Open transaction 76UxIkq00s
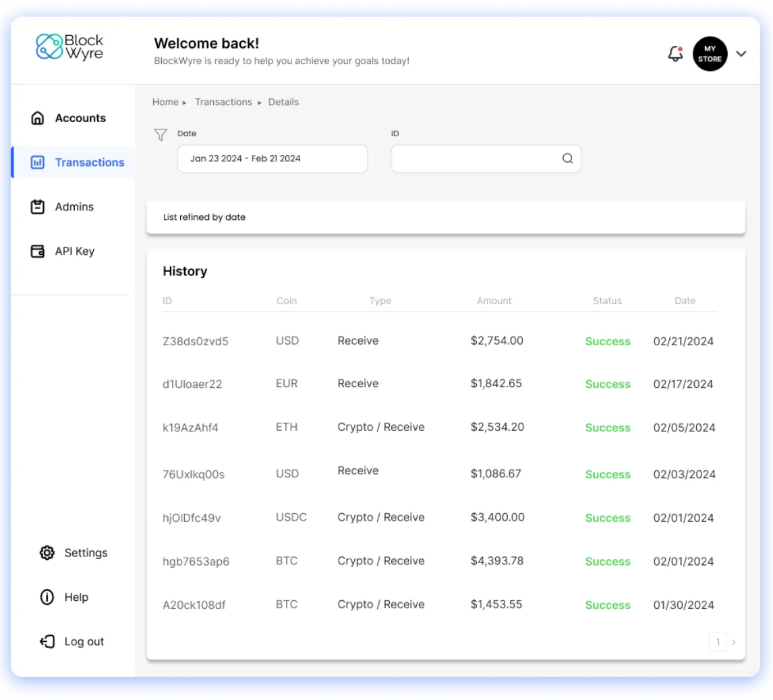The image size is (773, 700). tap(193, 474)
